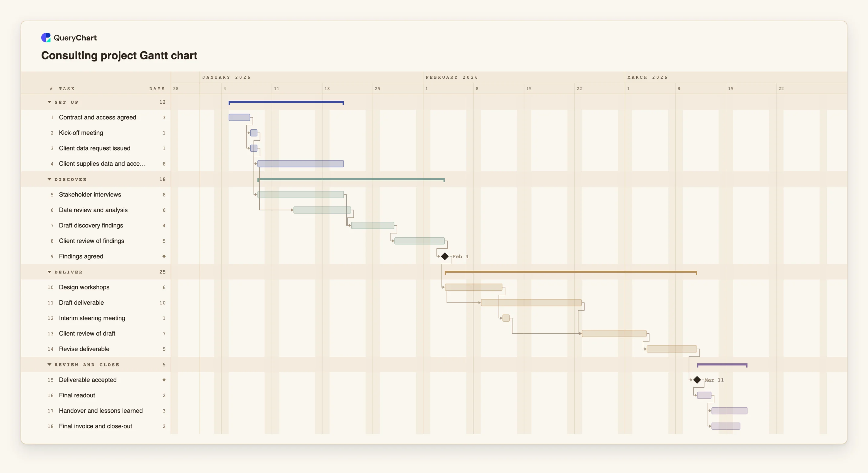
Task: Select the Deliverable accepted task name
Action: click(x=88, y=380)
